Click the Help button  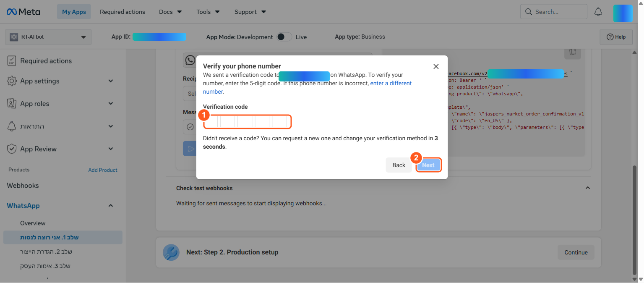[616, 37]
